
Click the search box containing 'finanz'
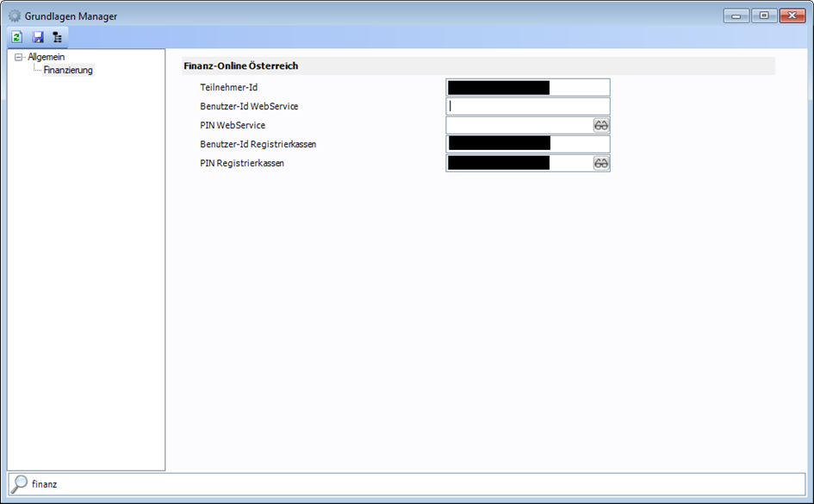click(413, 484)
